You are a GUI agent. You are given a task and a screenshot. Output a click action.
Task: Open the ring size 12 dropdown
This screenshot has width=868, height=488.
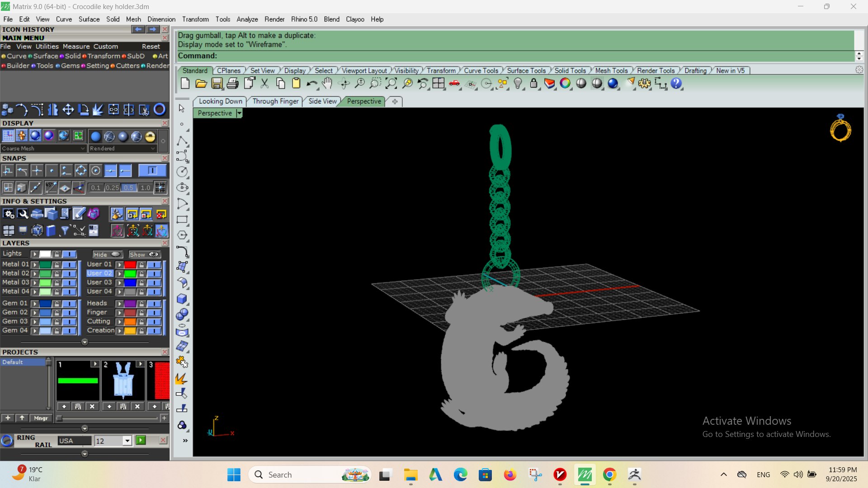(x=127, y=441)
